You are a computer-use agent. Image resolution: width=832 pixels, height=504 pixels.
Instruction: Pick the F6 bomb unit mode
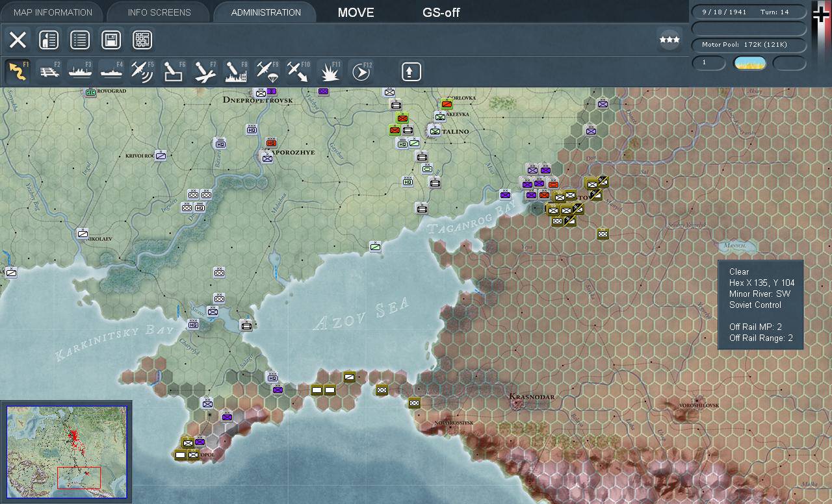174,71
